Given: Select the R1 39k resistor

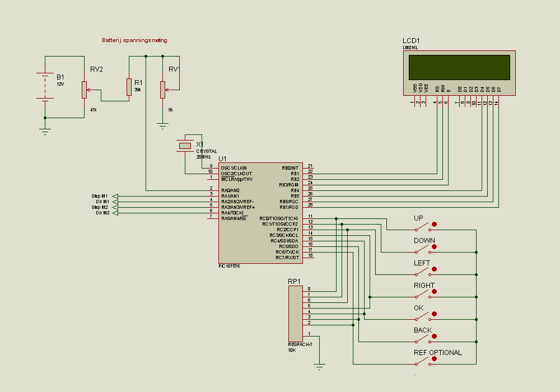Looking at the screenshot, I should coord(129,87).
